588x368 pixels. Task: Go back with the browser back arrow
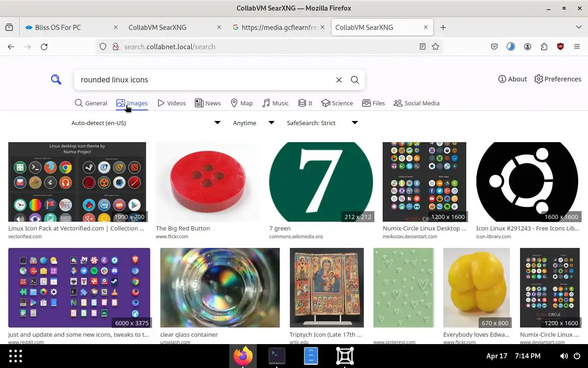11,46
